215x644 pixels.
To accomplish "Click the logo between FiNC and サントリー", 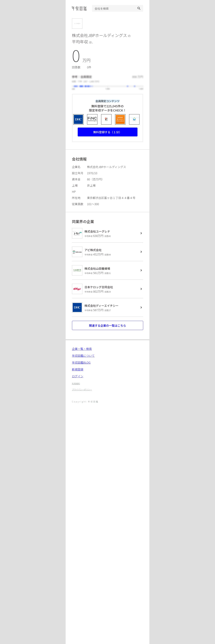I will (x=106, y=119).
